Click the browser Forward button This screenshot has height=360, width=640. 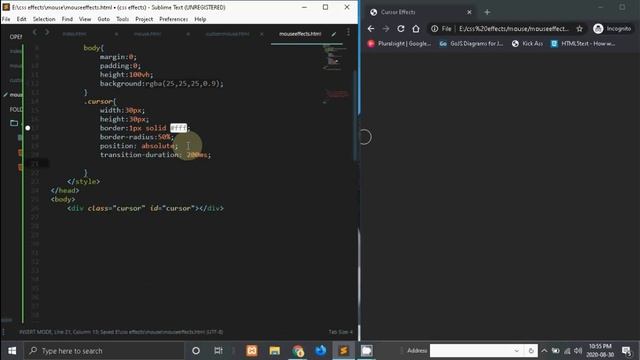386,29
